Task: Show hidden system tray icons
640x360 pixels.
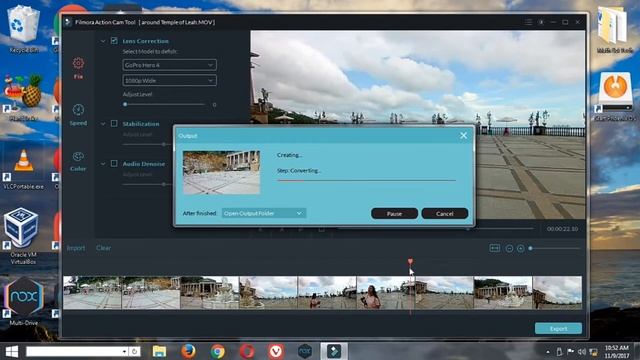Action: [x=548, y=352]
